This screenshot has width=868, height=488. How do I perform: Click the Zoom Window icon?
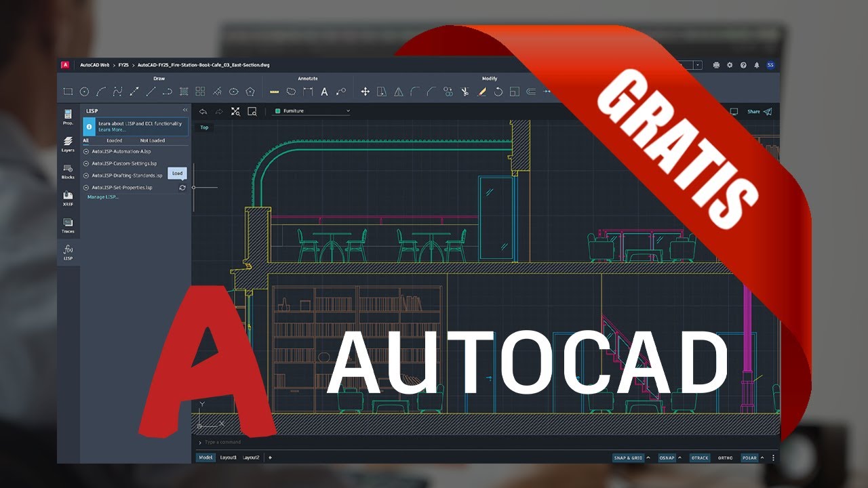coord(252,111)
